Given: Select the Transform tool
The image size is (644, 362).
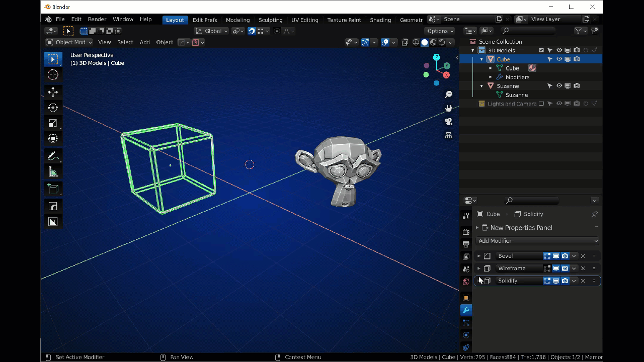Looking at the screenshot, I should coord(53,138).
